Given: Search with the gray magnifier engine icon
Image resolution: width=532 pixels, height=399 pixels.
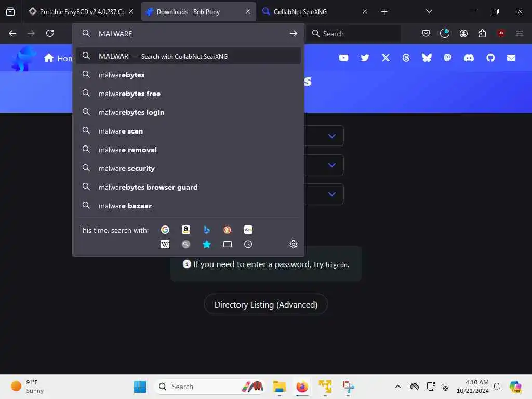Looking at the screenshot, I should point(186,244).
